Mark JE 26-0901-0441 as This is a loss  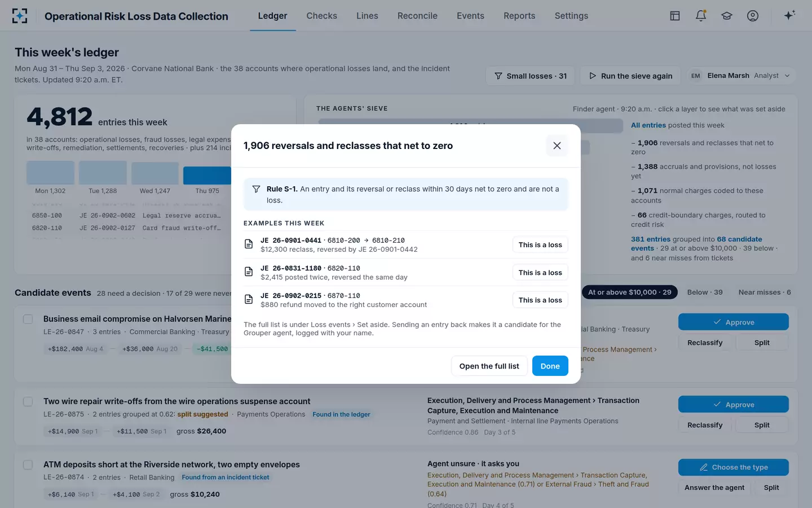[540, 244]
